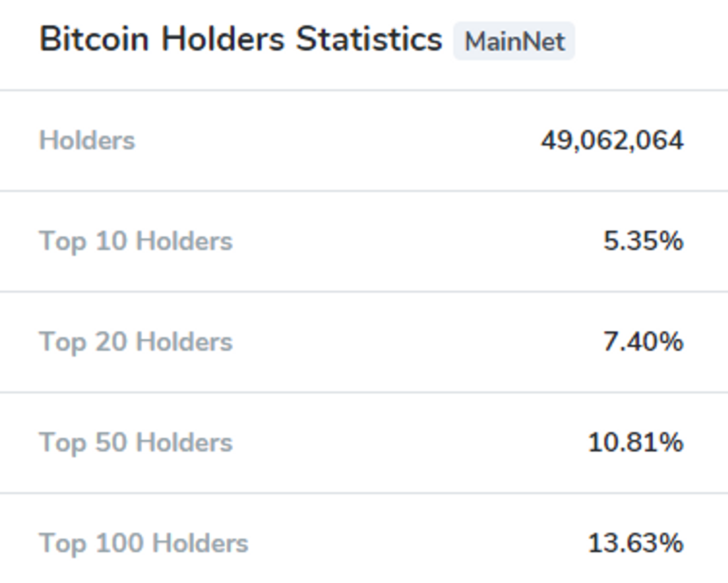Click the divider between Holders and Top 10 rows

(x=364, y=190)
